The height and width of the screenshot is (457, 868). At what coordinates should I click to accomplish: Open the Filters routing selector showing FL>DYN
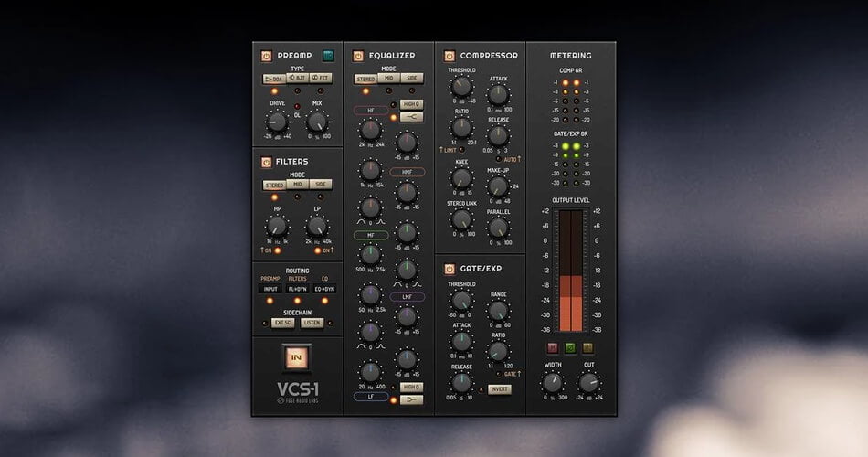(297, 289)
